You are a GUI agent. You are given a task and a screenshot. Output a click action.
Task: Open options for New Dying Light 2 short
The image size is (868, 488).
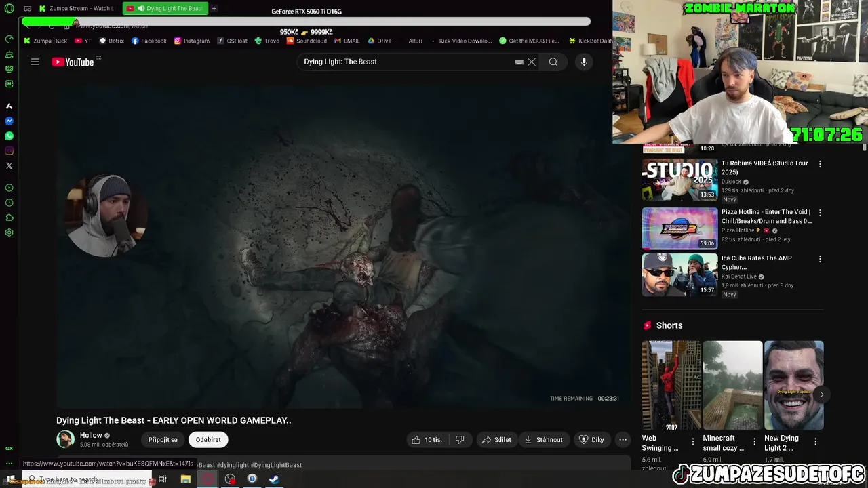pyautogui.click(x=815, y=441)
